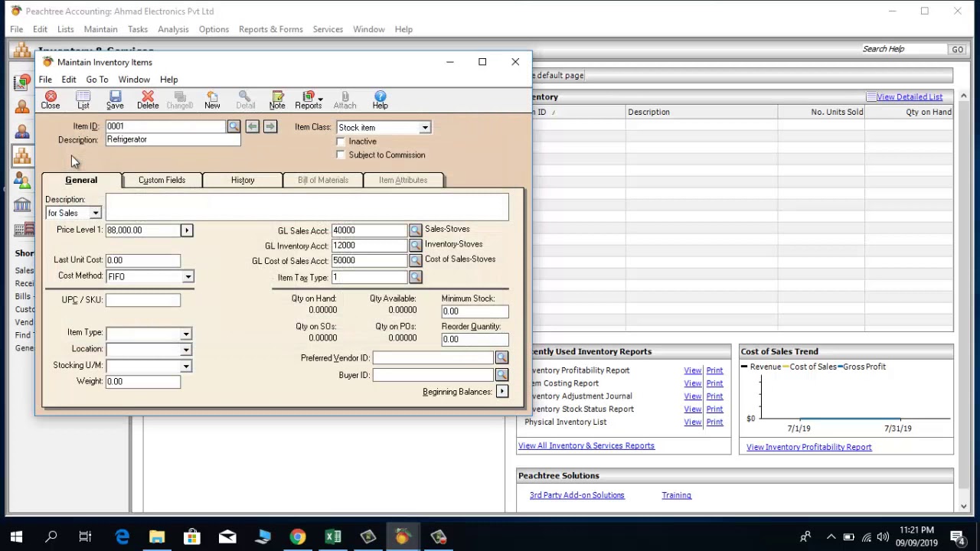Open View All Inventory & Services Reports
980x551 pixels.
[586, 446]
